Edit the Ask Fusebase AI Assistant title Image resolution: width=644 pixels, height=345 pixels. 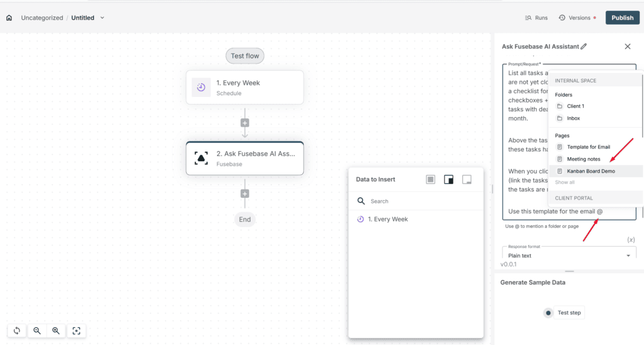click(x=584, y=47)
